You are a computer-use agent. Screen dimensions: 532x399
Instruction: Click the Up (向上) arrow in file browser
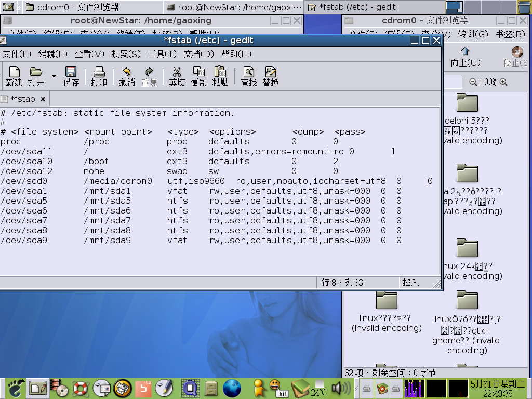465,57
